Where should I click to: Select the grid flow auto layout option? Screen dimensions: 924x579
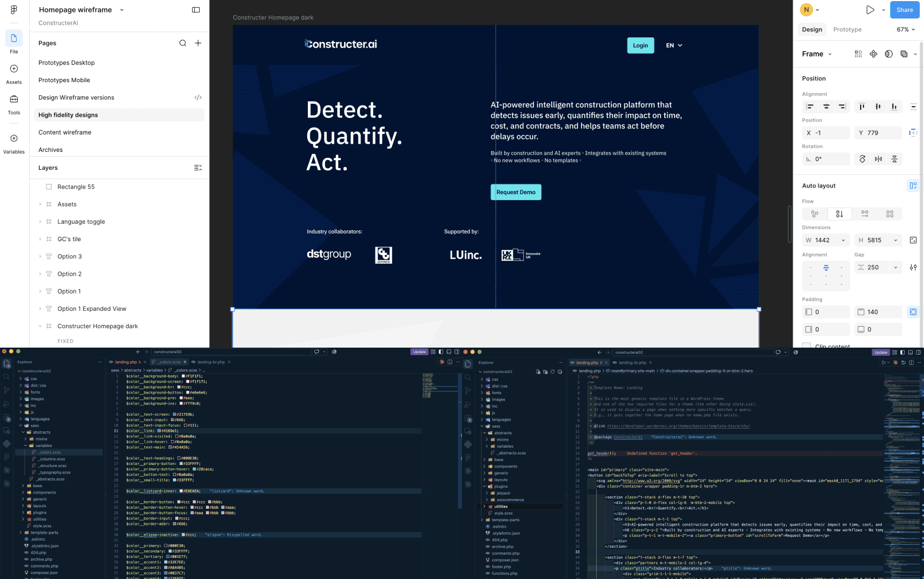[890, 214]
